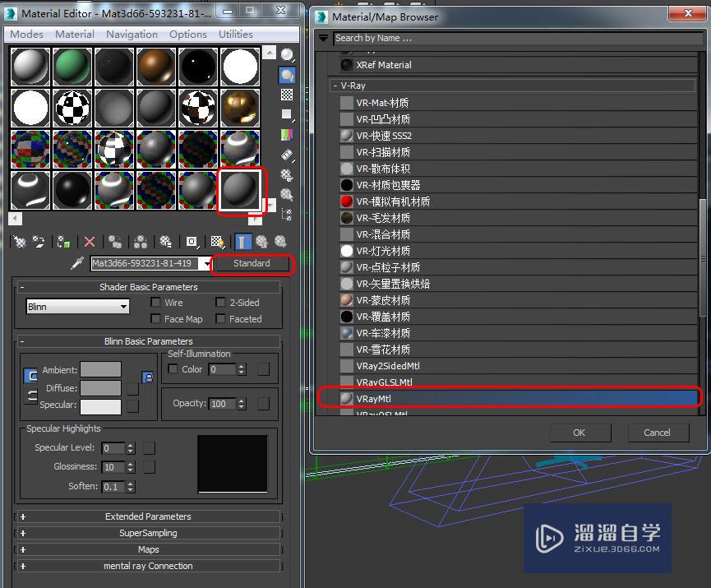Click the Make Preview filmstrip icon
This screenshot has width=711, height=588.
coord(287,155)
